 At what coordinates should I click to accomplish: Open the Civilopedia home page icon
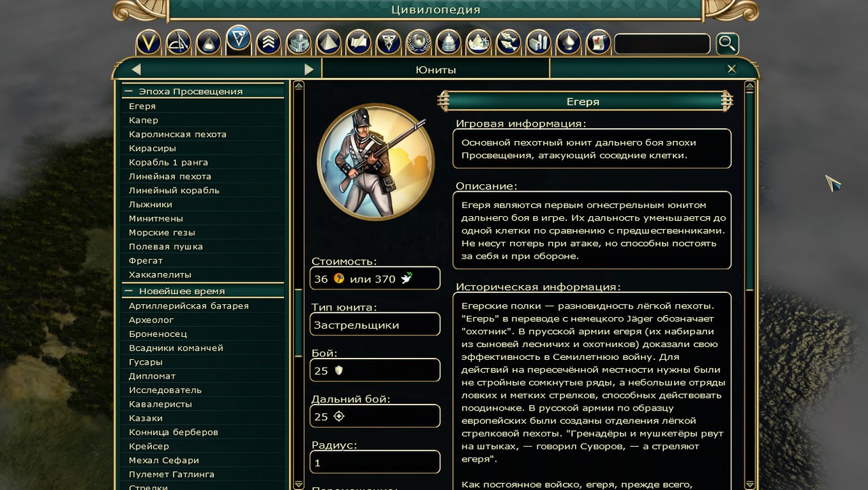(149, 43)
